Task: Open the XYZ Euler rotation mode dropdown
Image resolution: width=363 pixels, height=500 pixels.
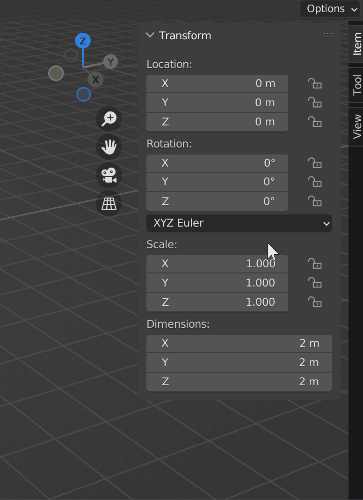Action: [x=239, y=223]
